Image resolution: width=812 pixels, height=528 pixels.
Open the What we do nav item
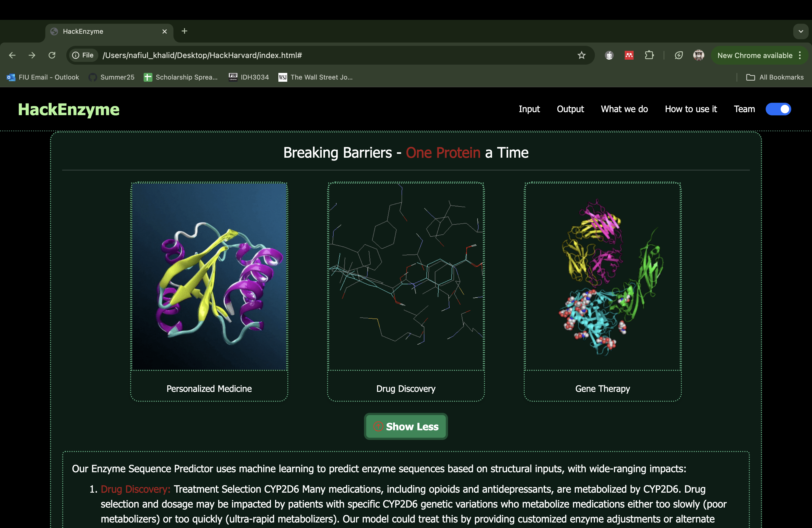pos(624,109)
